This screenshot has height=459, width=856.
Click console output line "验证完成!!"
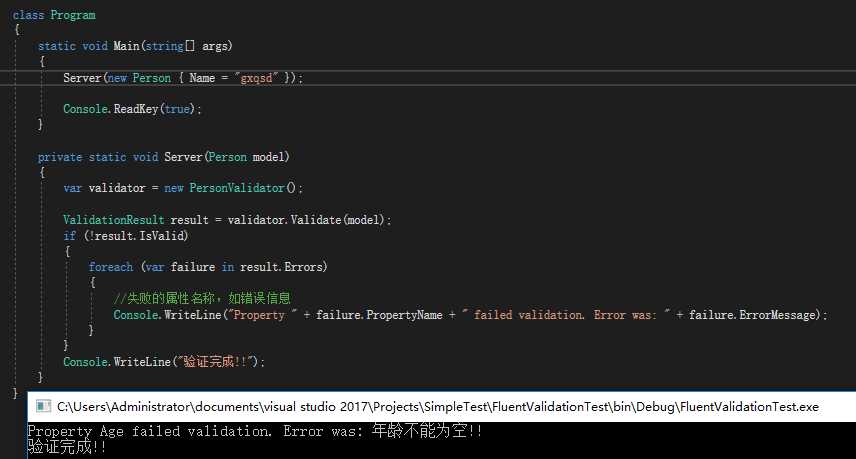(x=67, y=447)
